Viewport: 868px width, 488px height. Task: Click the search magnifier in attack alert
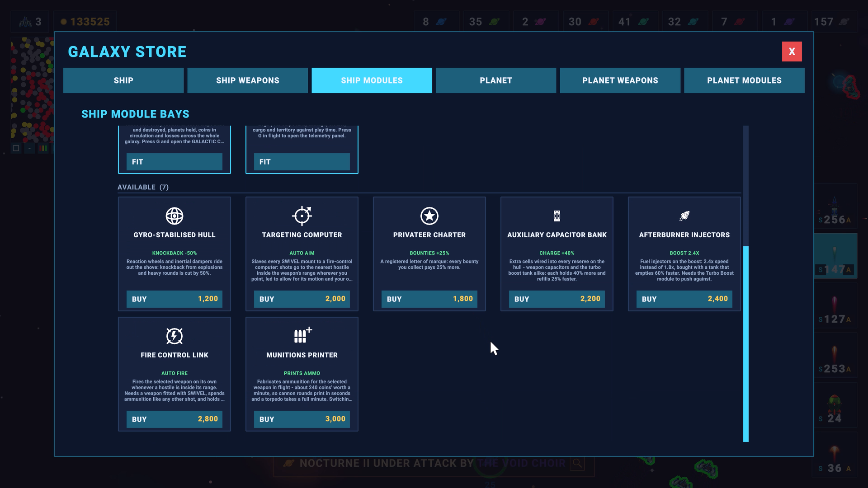pos(577,463)
